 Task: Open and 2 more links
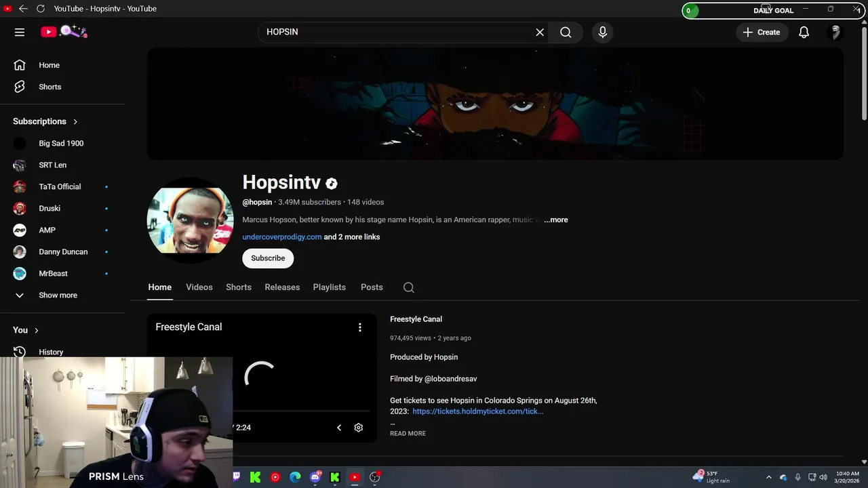pyautogui.click(x=352, y=237)
